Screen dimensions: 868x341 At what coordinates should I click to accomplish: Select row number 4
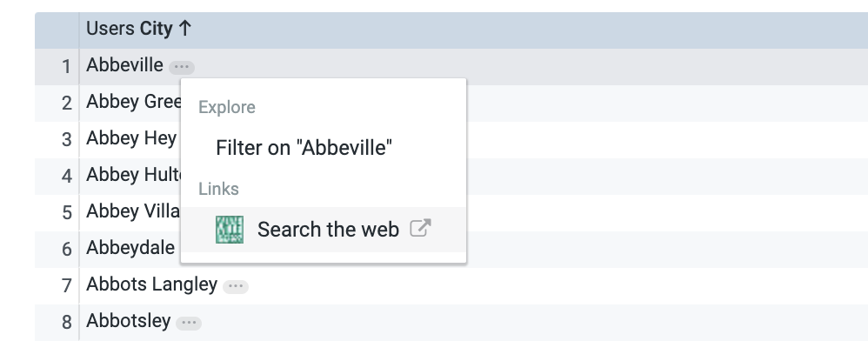66,177
